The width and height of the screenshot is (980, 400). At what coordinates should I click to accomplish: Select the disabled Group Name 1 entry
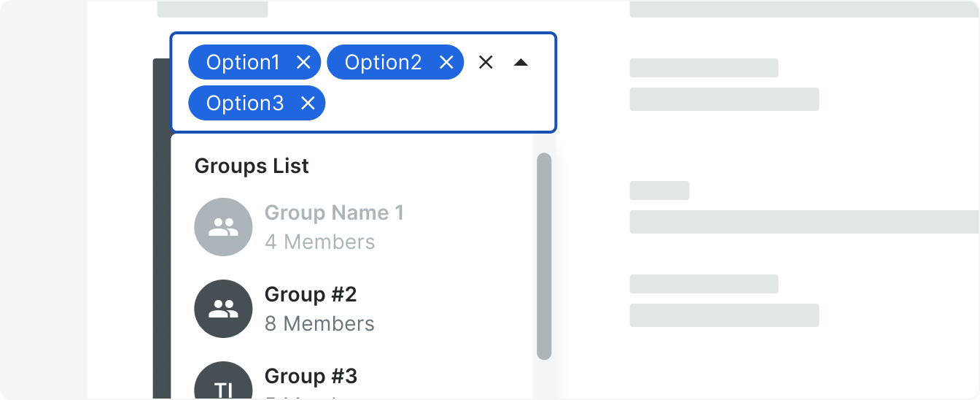tap(352, 227)
